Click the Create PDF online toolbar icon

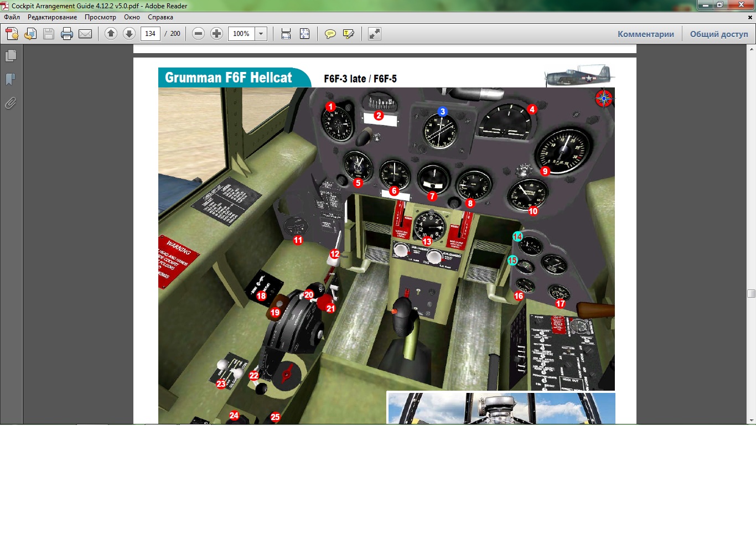12,34
